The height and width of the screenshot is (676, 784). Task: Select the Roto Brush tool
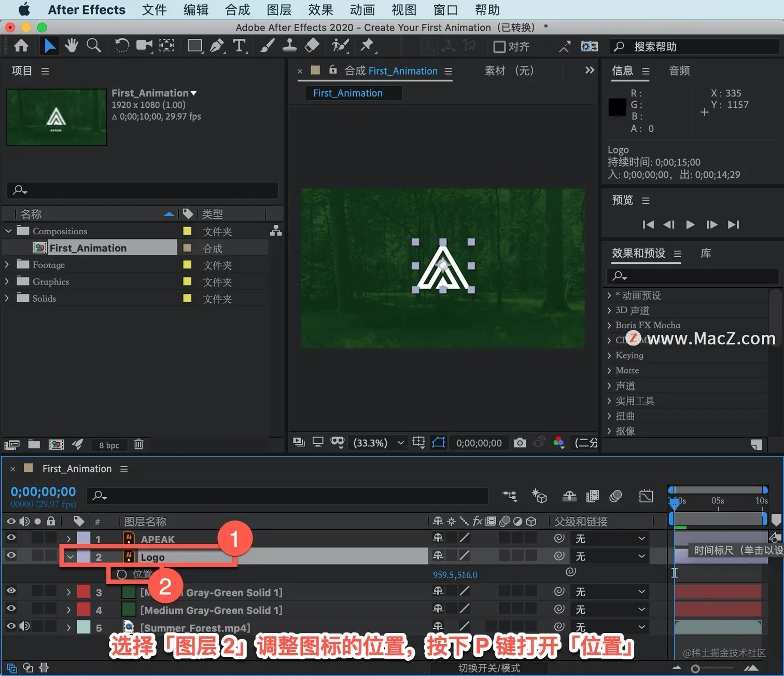pos(340,46)
